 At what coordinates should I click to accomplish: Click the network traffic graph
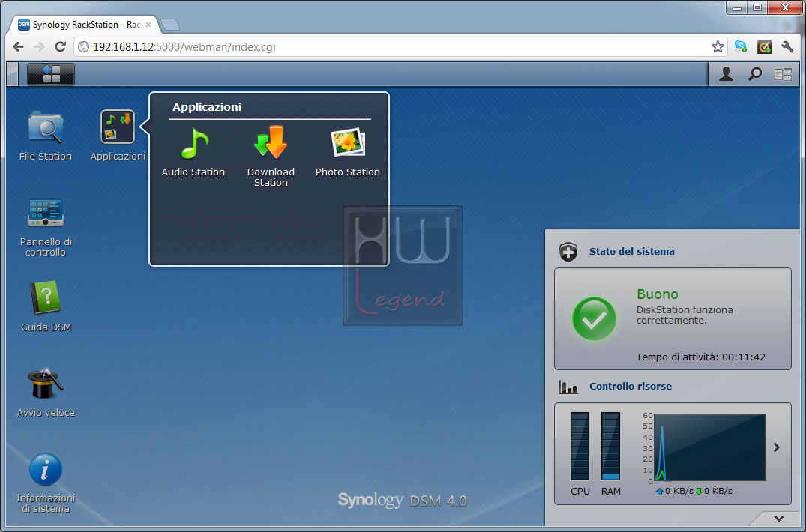click(710, 447)
